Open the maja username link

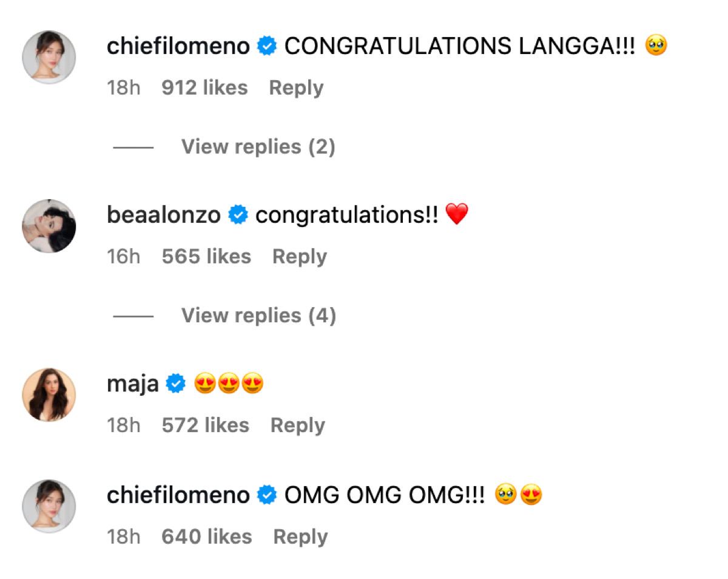click(132, 384)
